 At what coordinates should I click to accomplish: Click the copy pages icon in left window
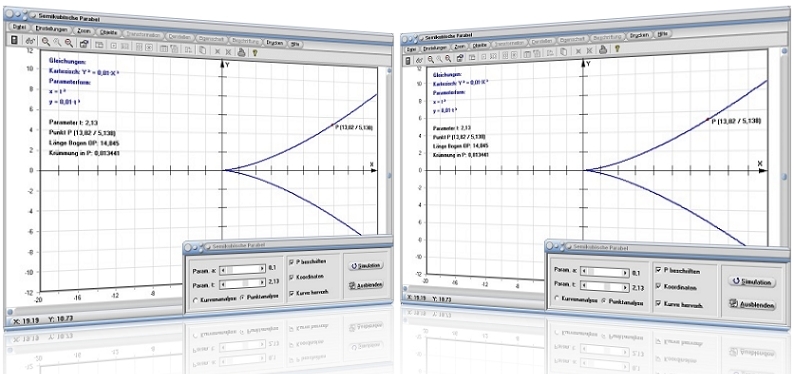202,50
